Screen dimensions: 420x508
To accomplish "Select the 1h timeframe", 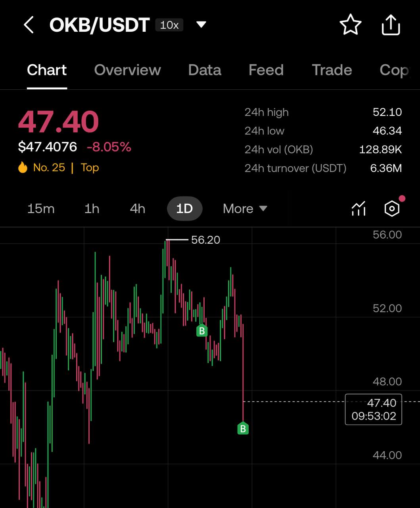I will click(92, 208).
